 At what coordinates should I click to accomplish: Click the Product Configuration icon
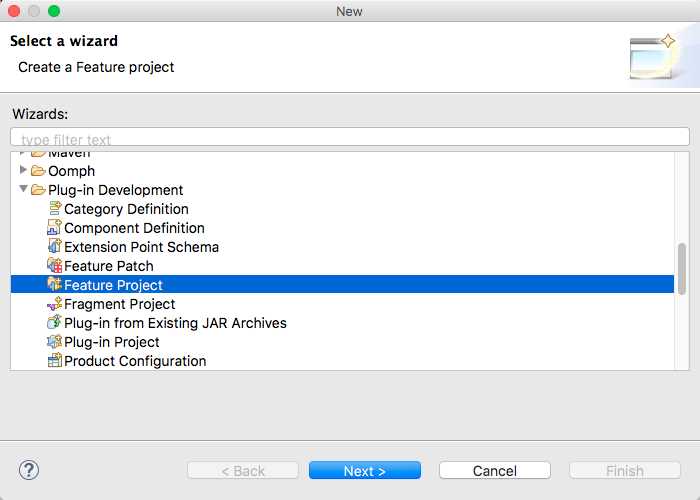[55, 361]
